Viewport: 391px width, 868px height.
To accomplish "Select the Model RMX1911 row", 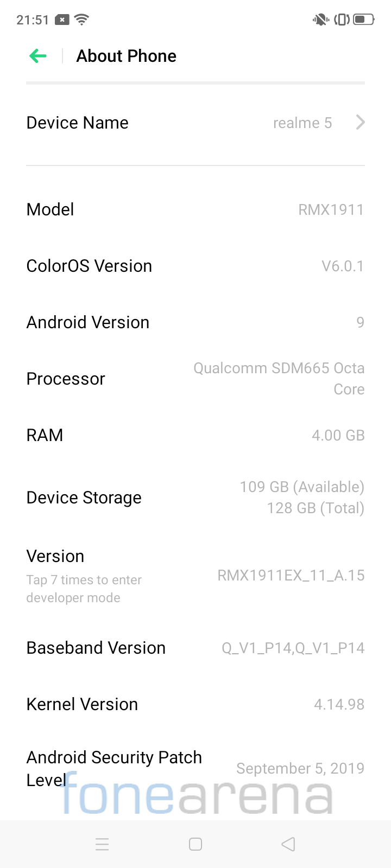I will (x=195, y=209).
